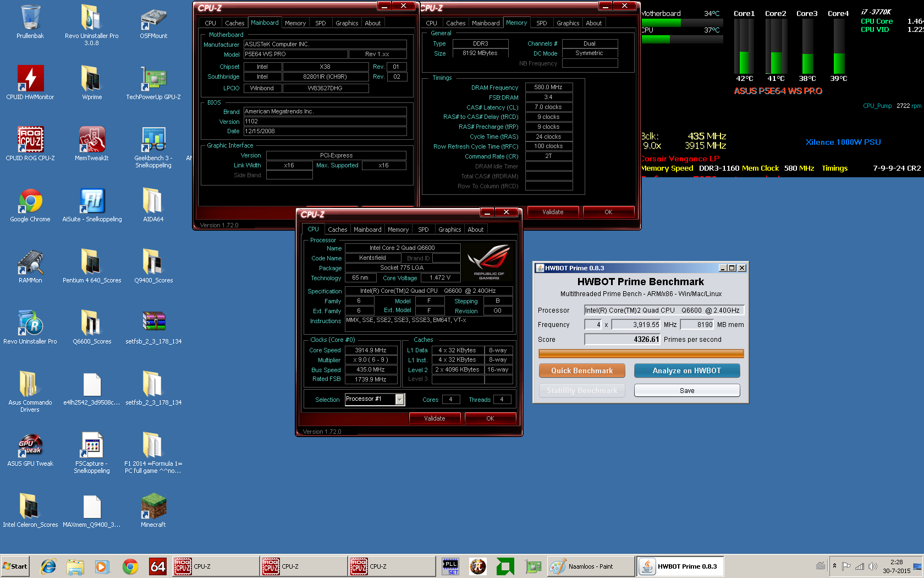Switch to the Naamloos - Paint taskbar window
924x578 pixels.
pos(591,566)
